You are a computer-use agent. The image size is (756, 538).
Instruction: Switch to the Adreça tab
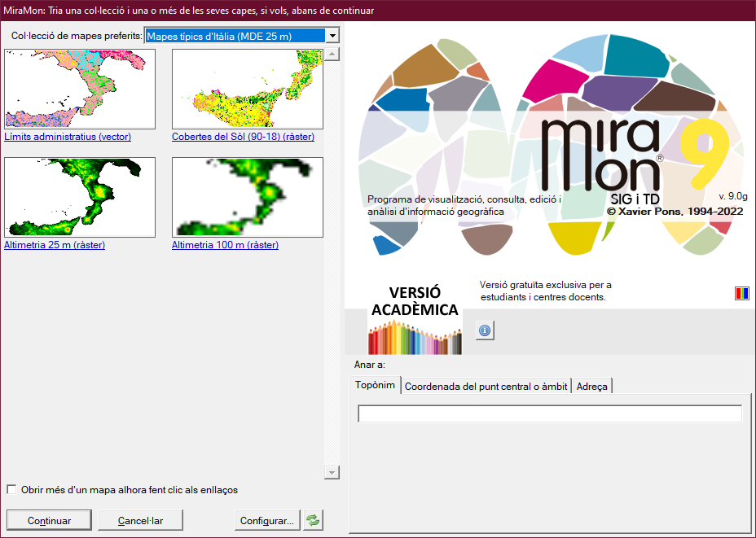point(592,387)
